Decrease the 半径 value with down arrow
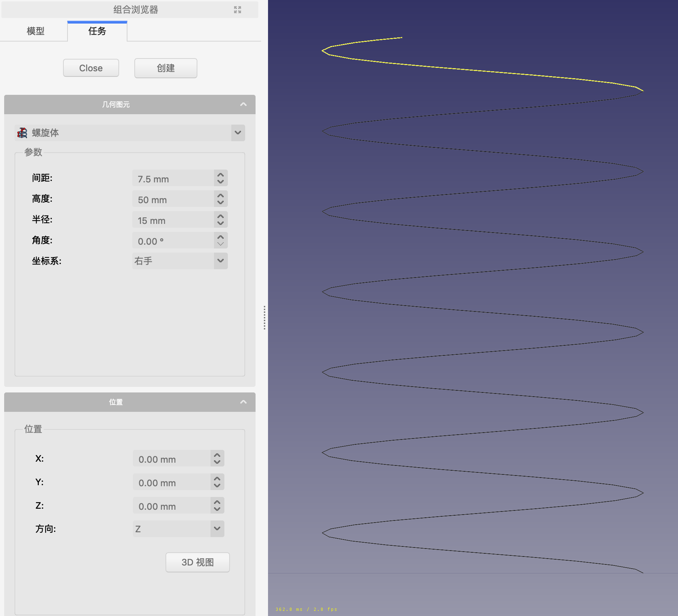This screenshot has height=616, width=678. click(221, 223)
